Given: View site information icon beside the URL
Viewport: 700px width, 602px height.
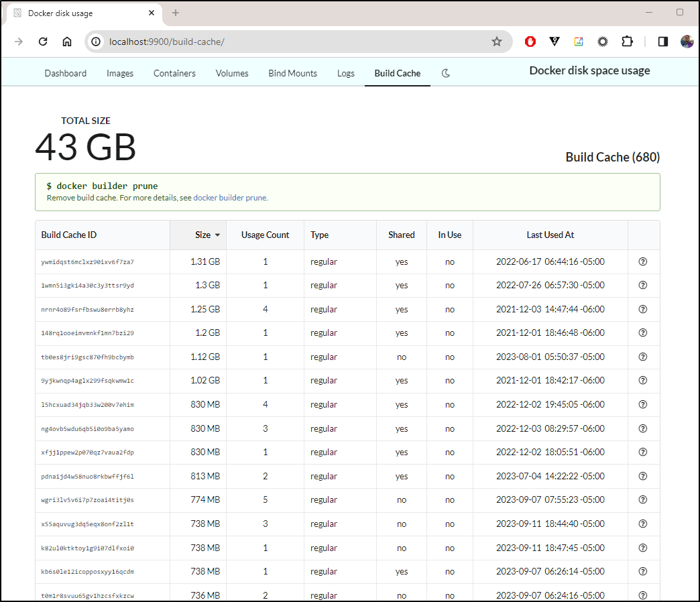Looking at the screenshot, I should coord(96,42).
